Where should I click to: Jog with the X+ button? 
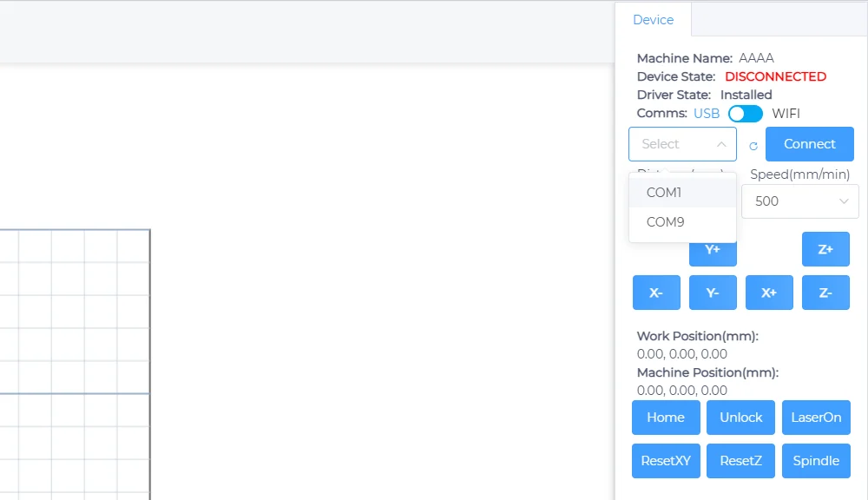tap(769, 293)
